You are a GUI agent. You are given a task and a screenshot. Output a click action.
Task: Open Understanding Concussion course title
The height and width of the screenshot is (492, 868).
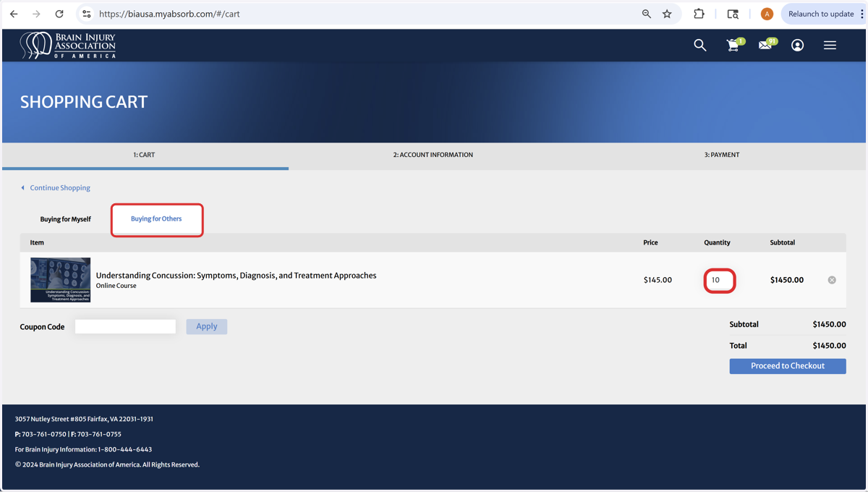click(x=236, y=275)
